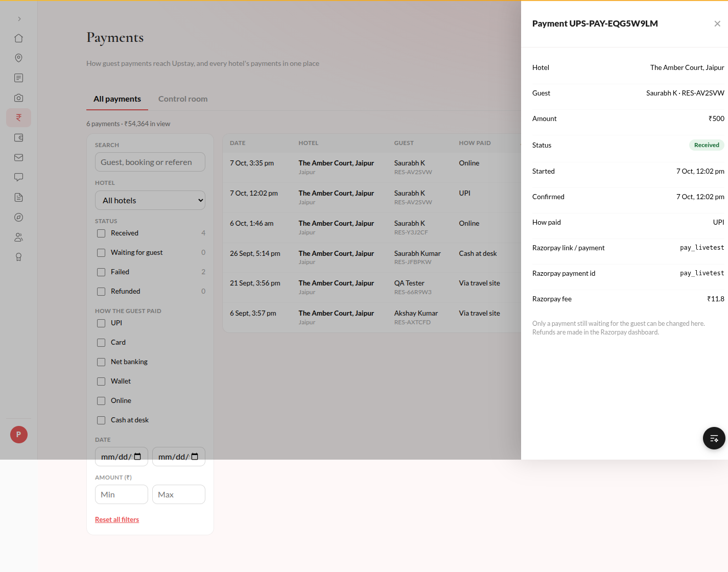Open the All hotels dropdown
Image resolution: width=728 pixels, height=572 pixels.
[150, 200]
